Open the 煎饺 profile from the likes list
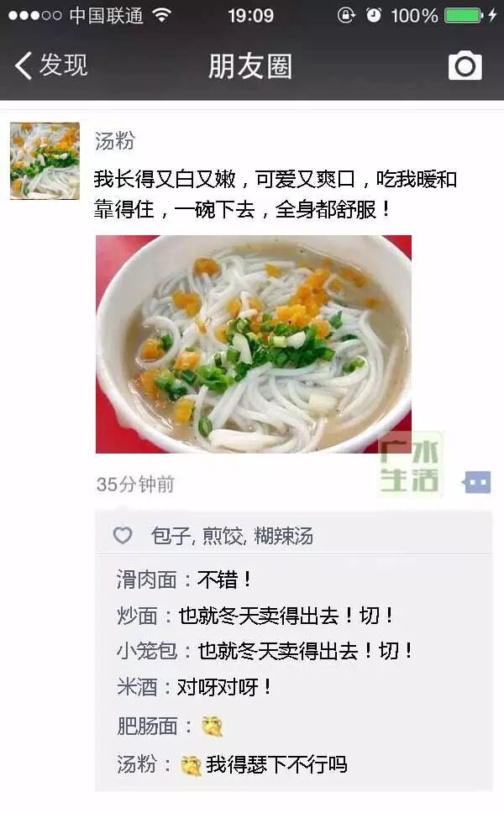Image resolution: width=504 pixels, height=813 pixels. (x=223, y=536)
